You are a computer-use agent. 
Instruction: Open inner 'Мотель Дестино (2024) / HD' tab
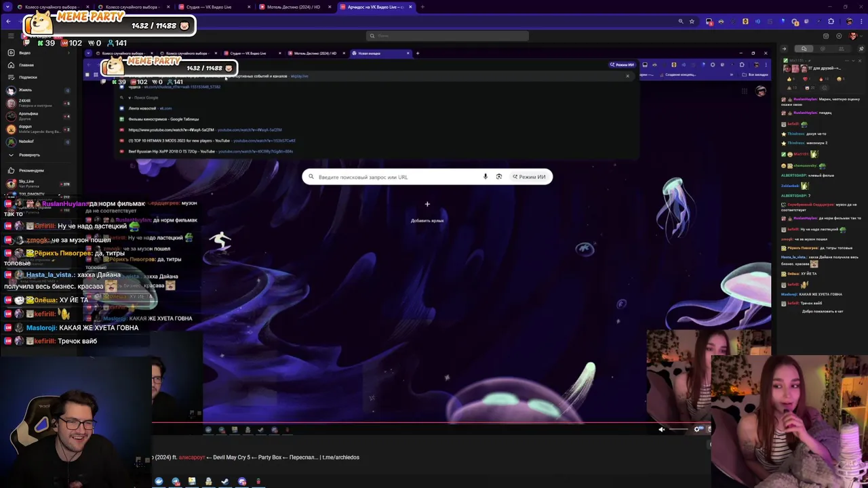coord(316,53)
